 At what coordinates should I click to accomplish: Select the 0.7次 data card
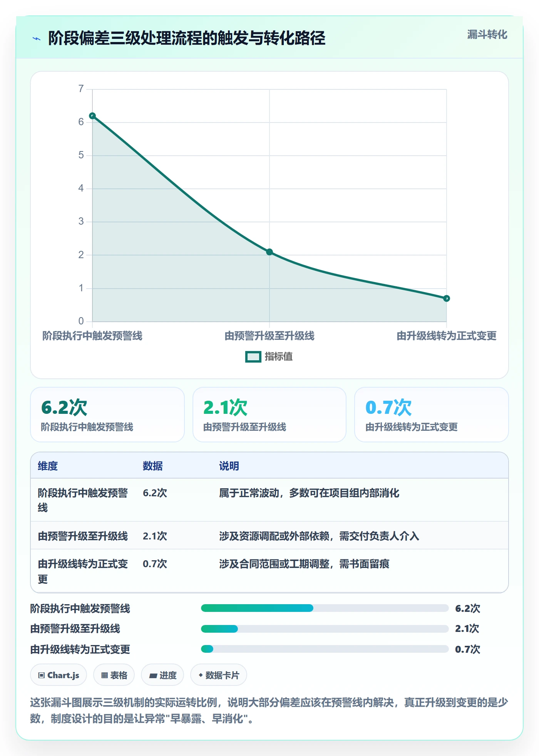(x=432, y=415)
